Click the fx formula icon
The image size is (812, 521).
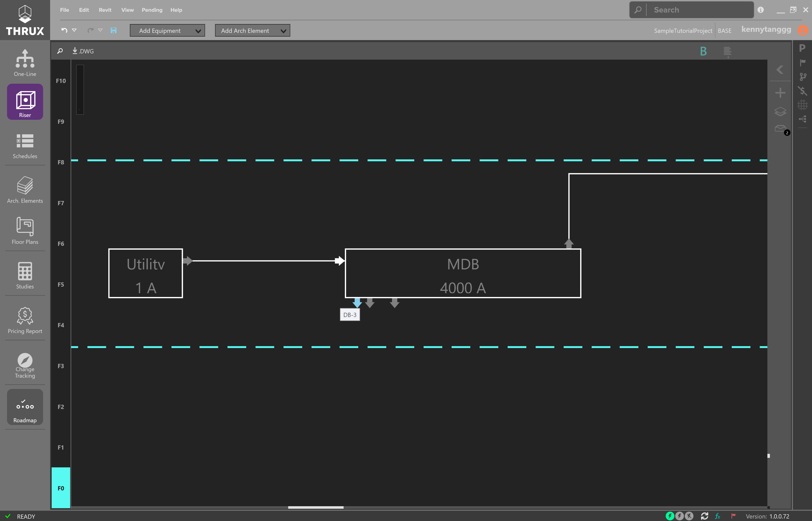coord(718,516)
